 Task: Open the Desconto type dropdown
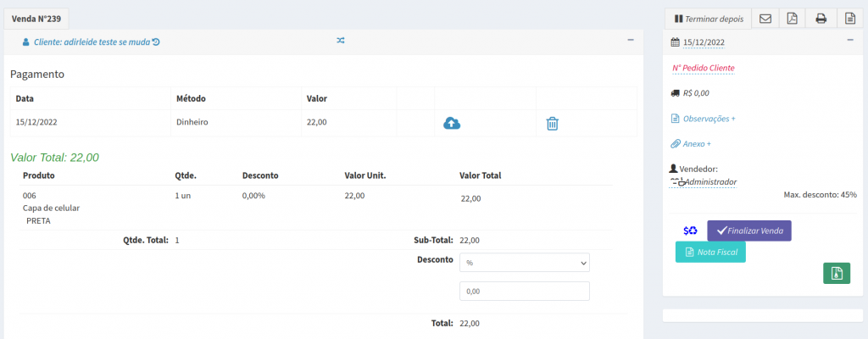(x=524, y=263)
